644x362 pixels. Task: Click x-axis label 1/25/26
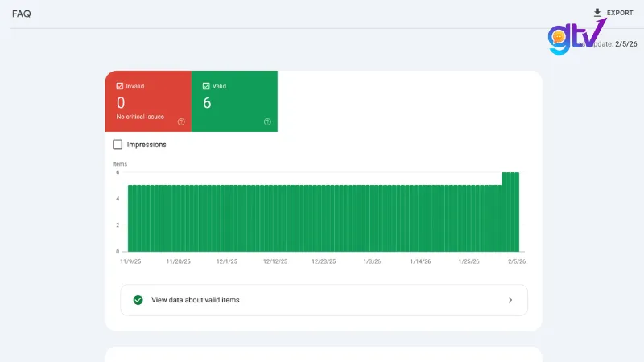tap(469, 261)
